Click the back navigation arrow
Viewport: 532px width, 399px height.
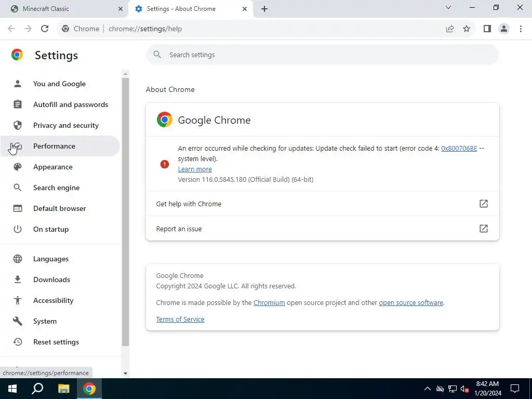pyautogui.click(x=11, y=29)
